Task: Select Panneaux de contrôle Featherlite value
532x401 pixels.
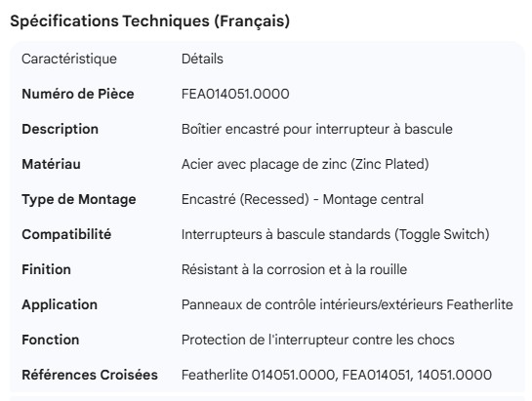Action: click(348, 304)
